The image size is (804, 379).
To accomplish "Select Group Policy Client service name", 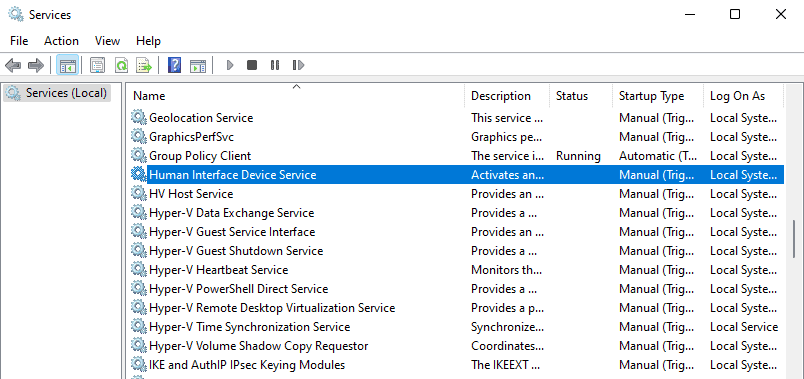I will 200,156.
